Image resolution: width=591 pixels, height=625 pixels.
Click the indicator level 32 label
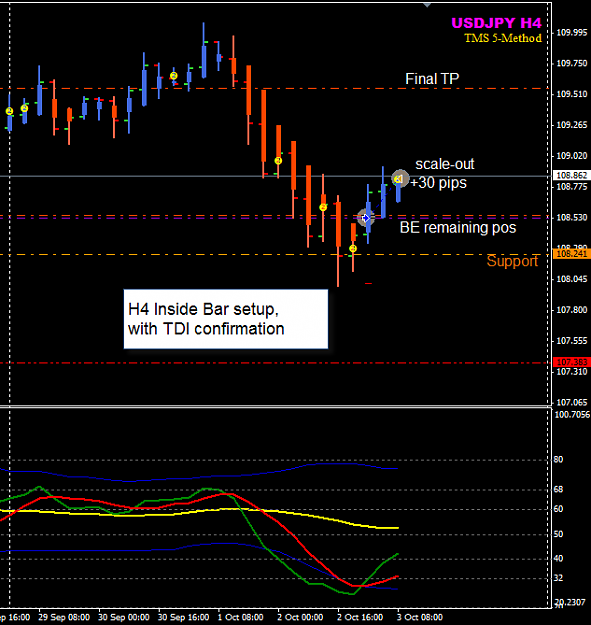point(558,578)
